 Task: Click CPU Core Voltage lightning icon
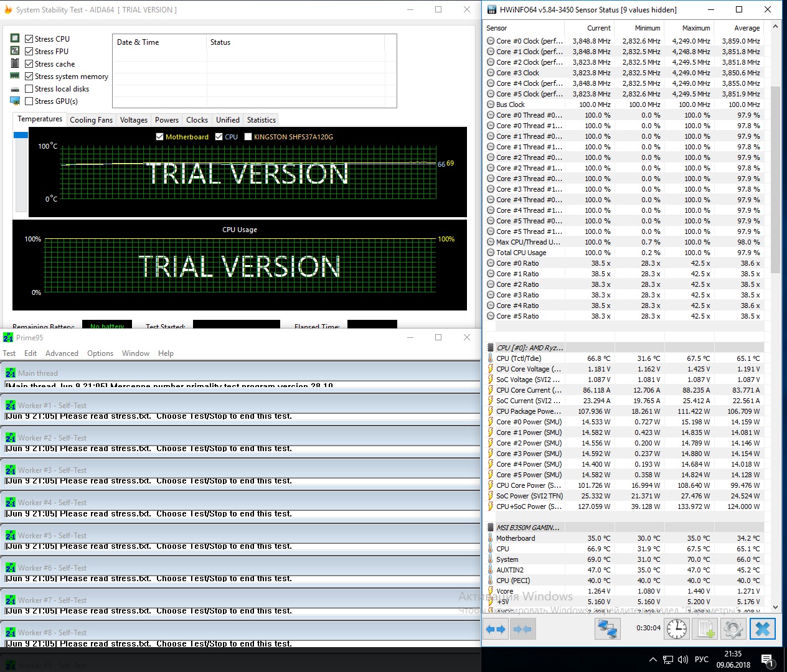pos(491,369)
